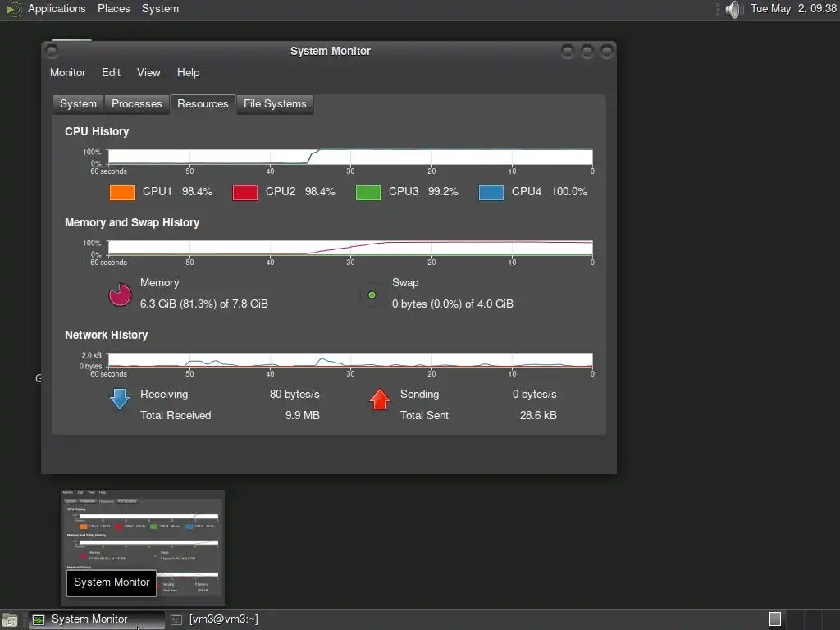This screenshot has width=840, height=630.
Task: Change the CPU4 blue color swatch
Action: click(x=491, y=192)
